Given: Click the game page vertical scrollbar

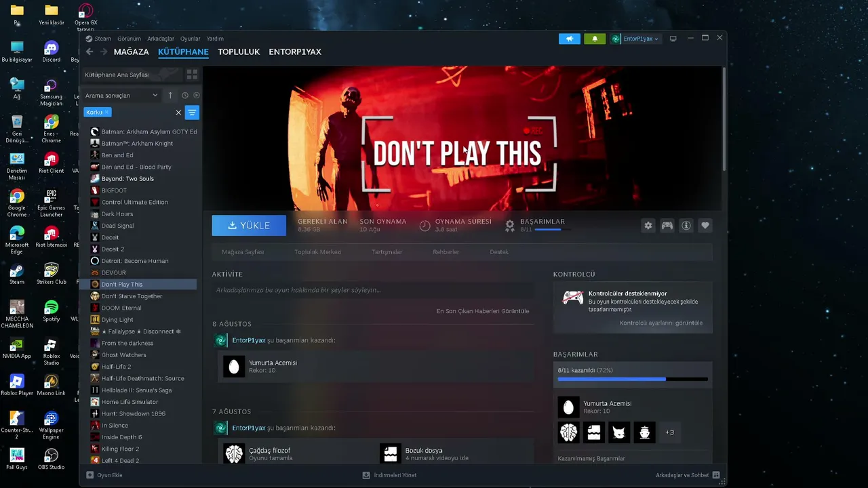Looking at the screenshot, I should (x=724, y=119).
